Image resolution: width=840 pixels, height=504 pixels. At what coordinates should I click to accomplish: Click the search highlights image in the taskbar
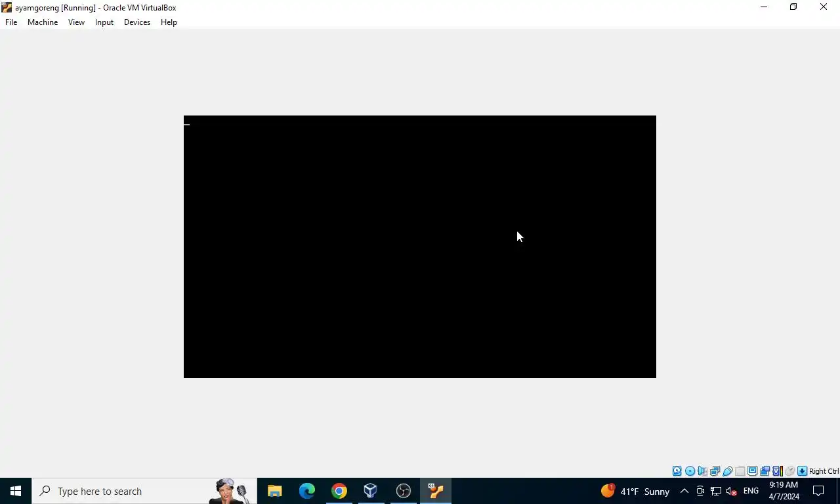(231, 491)
